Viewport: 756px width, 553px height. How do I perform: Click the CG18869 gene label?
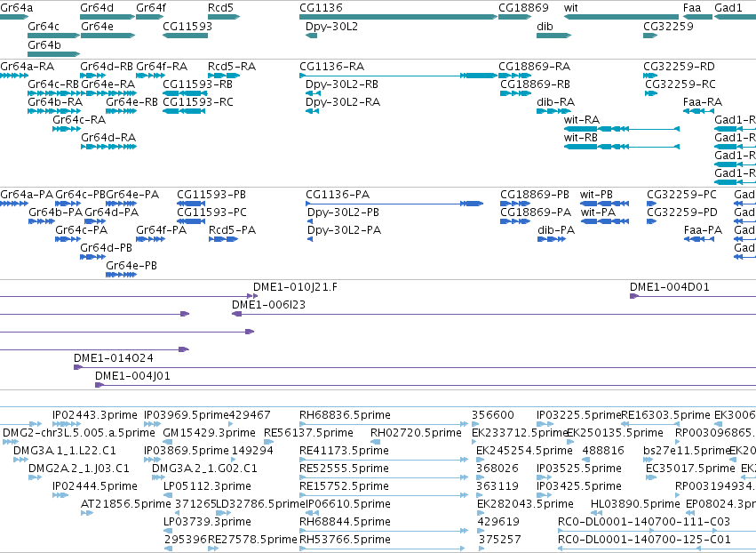[x=523, y=8]
